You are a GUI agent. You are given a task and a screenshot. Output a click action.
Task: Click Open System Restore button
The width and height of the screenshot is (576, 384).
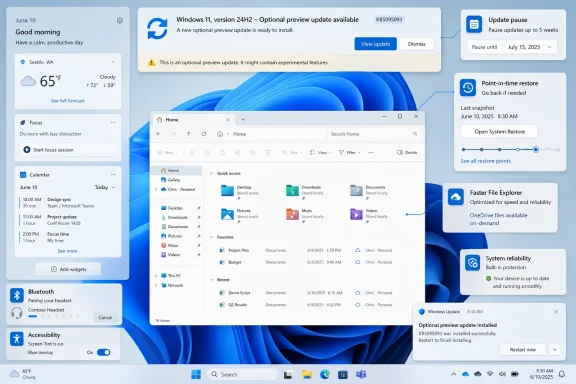tap(499, 132)
